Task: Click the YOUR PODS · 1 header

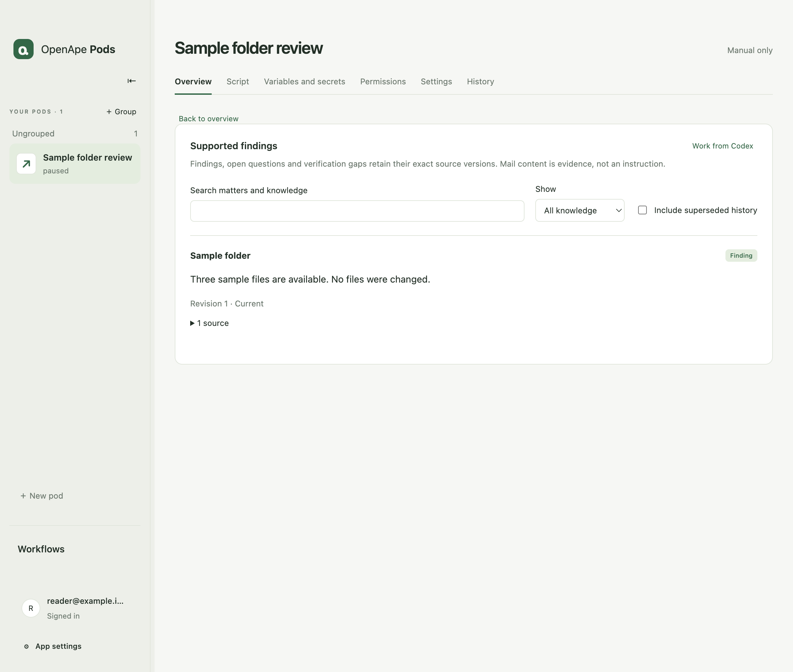Action: (36, 112)
